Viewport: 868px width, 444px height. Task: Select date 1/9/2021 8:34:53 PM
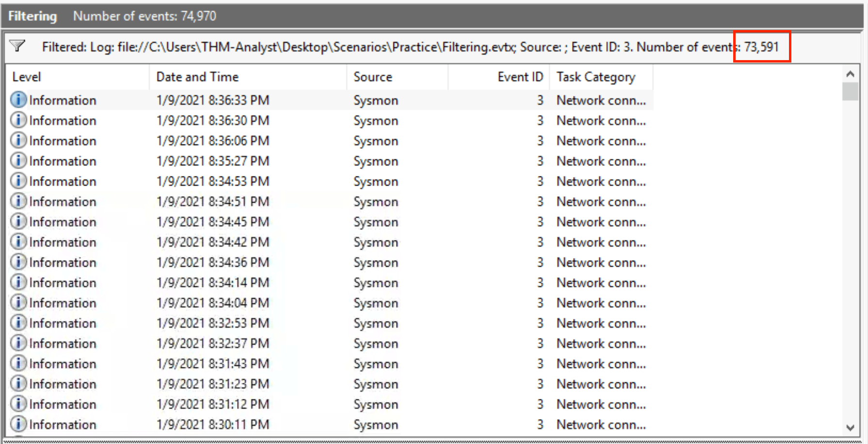tap(212, 181)
